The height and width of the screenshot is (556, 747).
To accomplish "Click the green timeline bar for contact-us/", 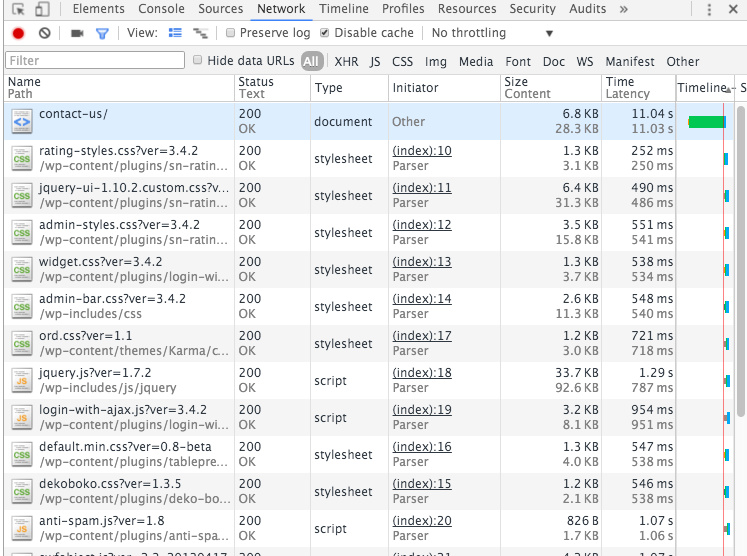I will [707, 122].
